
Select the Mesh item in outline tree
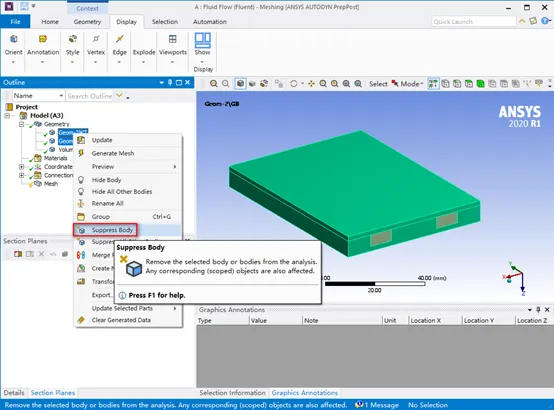[51, 184]
